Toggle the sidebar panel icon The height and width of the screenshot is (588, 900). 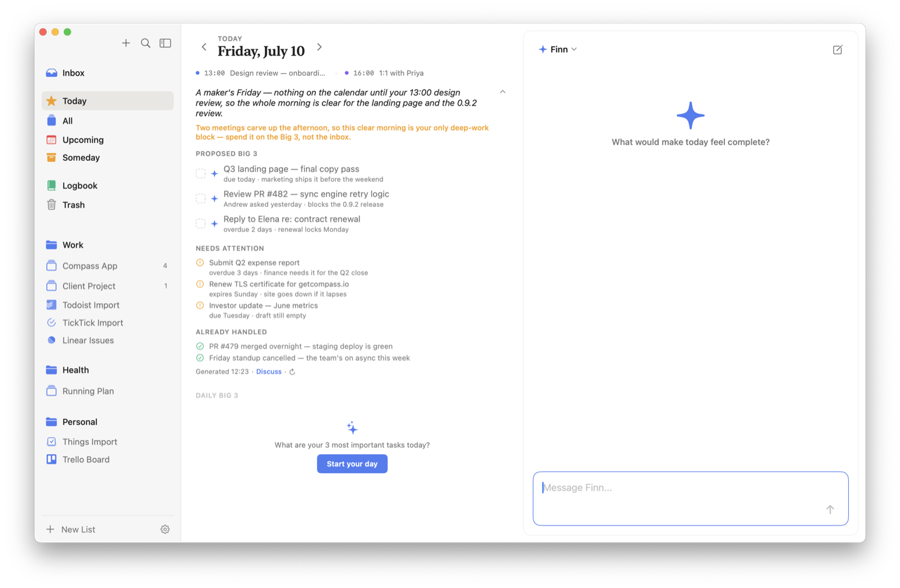tap(165, 43)
